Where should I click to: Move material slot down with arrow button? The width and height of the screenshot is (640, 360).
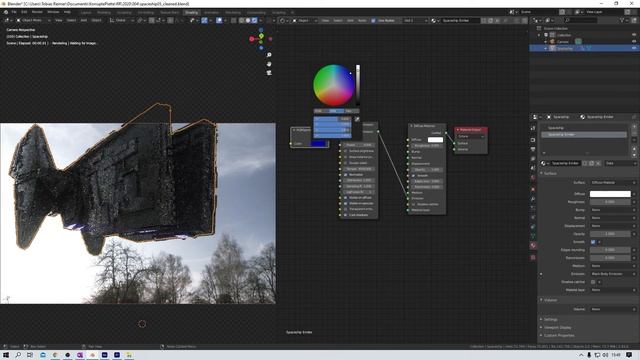point(634,155)
